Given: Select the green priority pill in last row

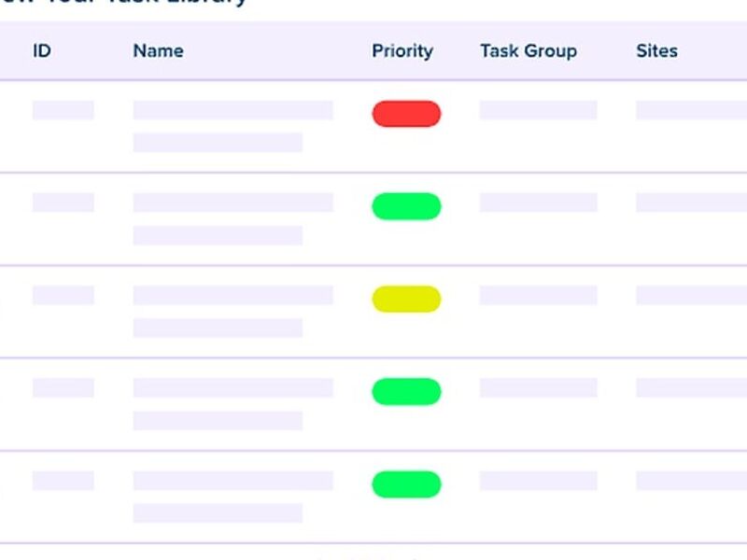Looking at the screenshot, I should coord(406,484).
